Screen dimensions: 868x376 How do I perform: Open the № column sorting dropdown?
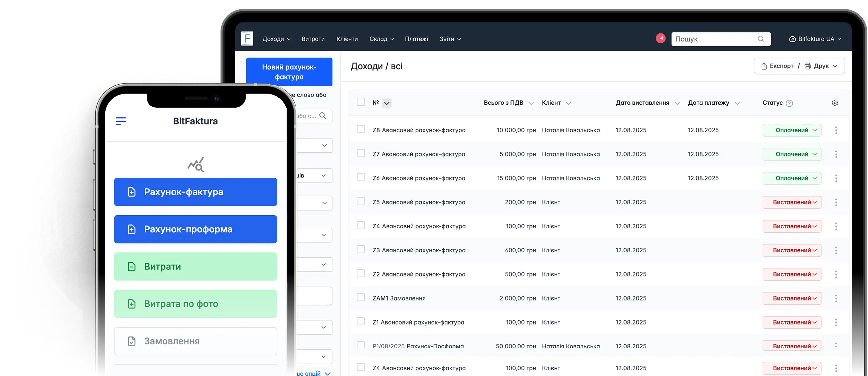point(387,103)
